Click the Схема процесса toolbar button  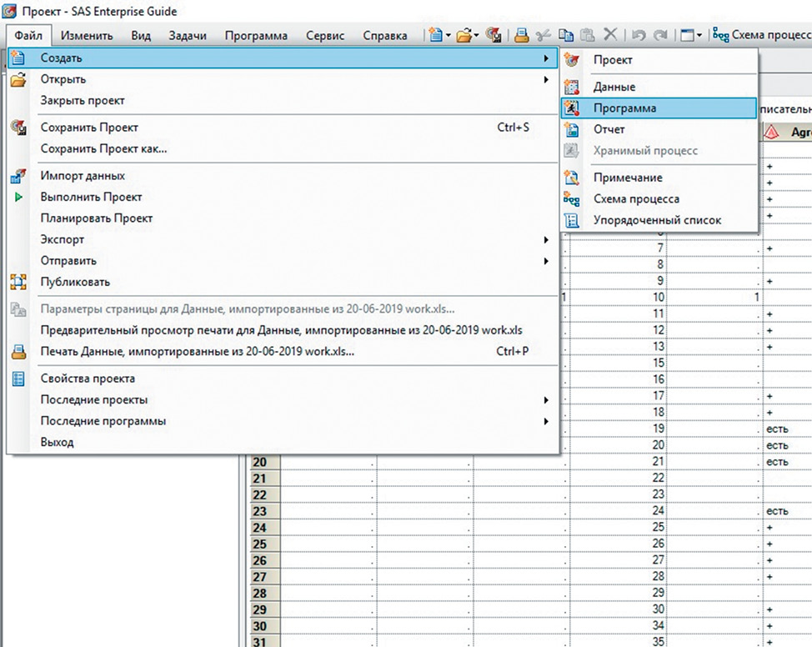click(x=762, y=35)
